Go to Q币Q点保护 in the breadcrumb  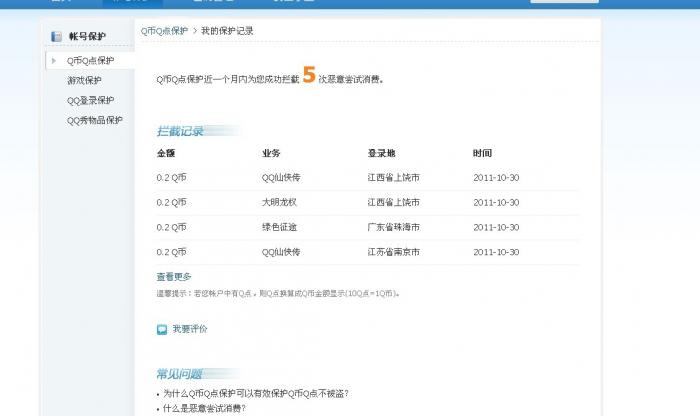(164, 31)
